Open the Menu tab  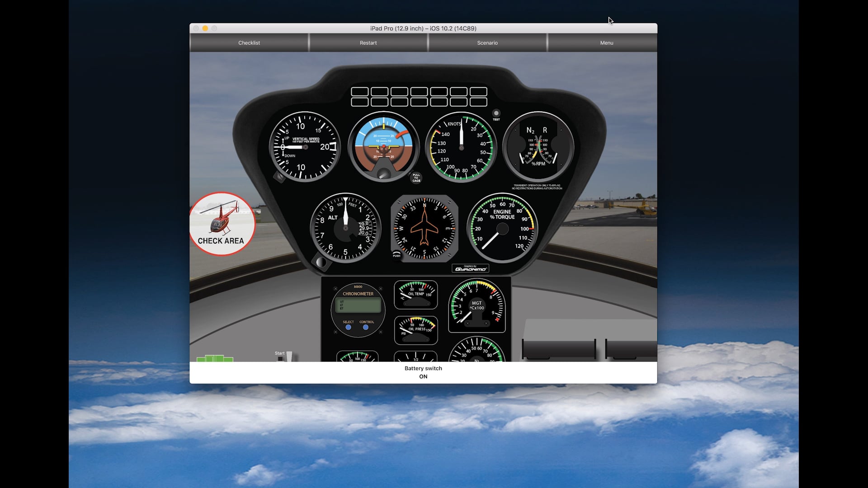point(606,42)
